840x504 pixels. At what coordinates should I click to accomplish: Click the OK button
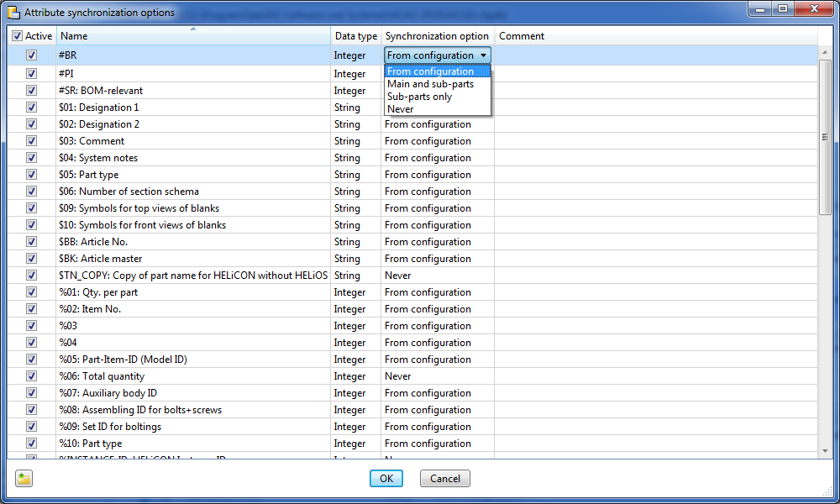(386, 478)
